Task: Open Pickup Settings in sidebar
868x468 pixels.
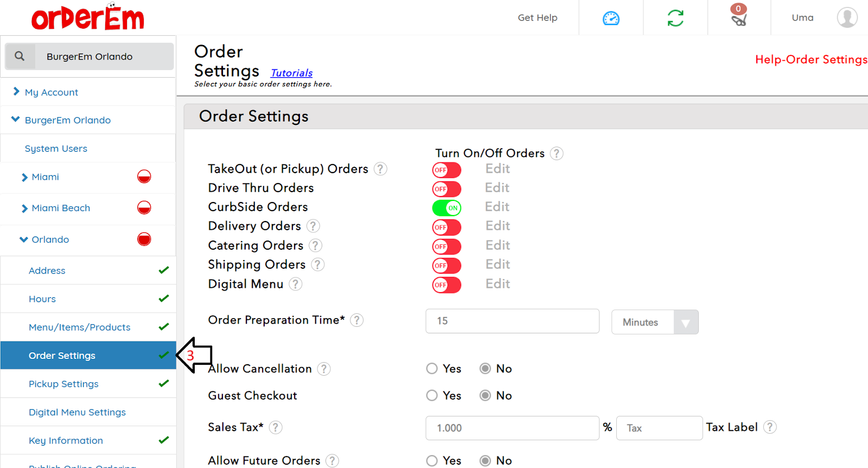Action: [x=63, y=384]
